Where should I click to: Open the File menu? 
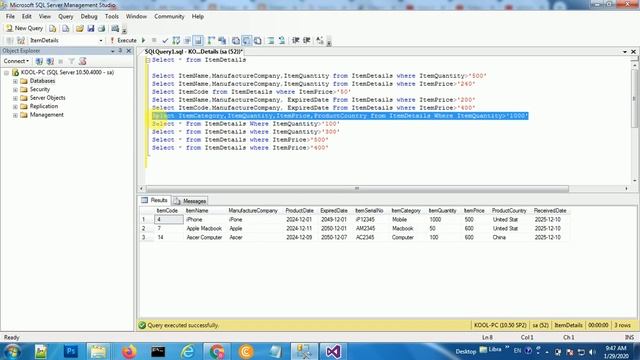[10, 16]
